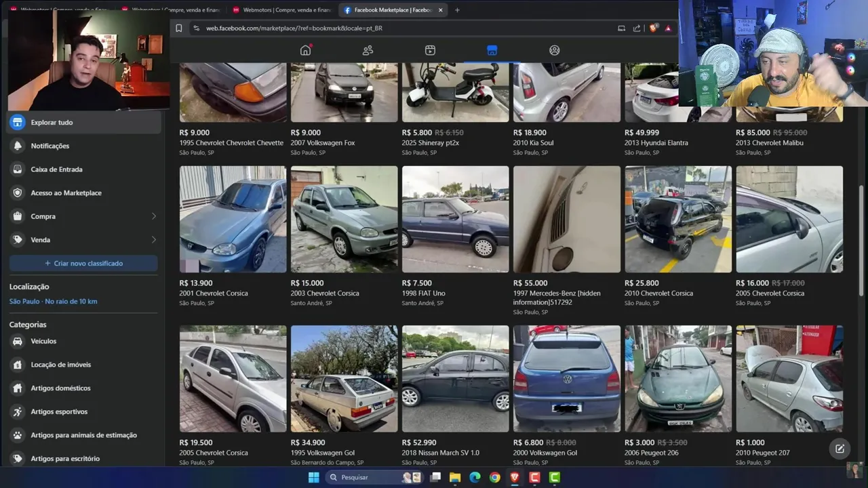Click the Caixa de Entrada inbox icon
The width and height of the screenshot is (868, 488).
18,169
